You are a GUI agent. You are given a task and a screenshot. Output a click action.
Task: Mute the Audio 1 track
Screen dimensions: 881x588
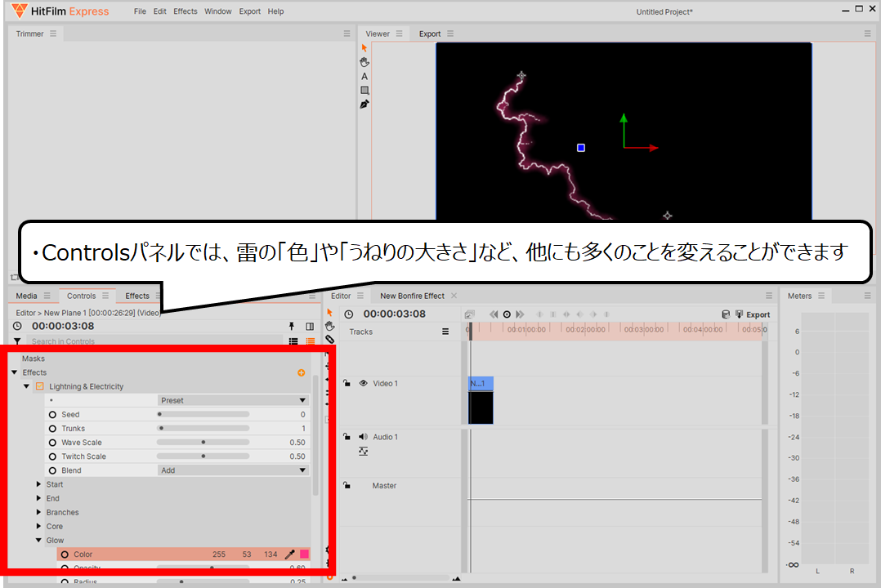coord(364,436)
